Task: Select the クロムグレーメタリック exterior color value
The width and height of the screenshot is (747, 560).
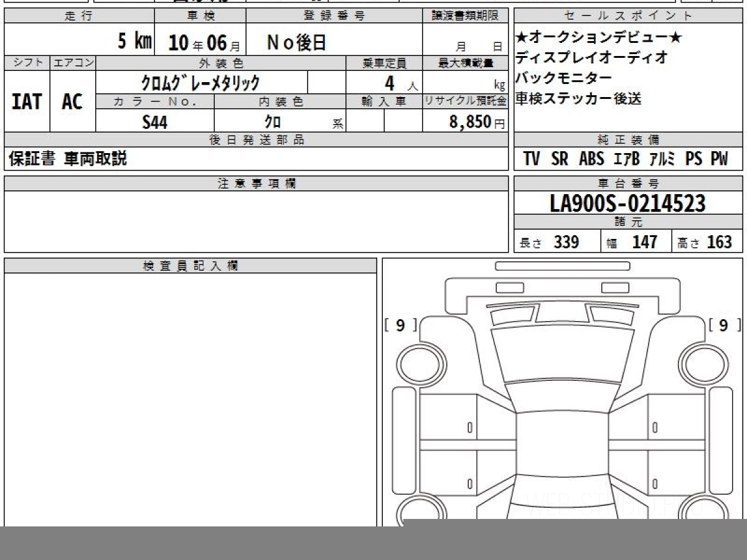Action: coord(201,82)
